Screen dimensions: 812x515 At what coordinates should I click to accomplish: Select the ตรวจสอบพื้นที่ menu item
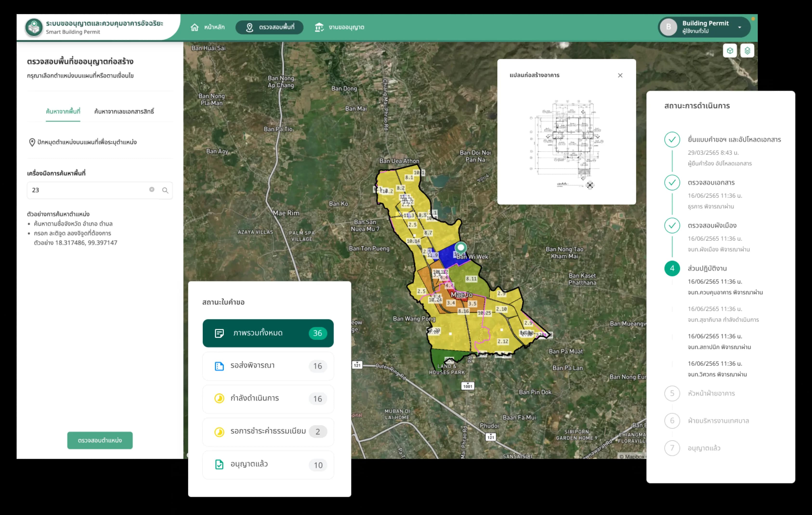coord(269,27)
